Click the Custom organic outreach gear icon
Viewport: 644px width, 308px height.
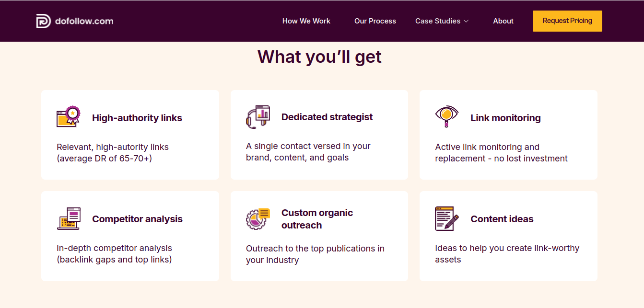coord(258,219)
